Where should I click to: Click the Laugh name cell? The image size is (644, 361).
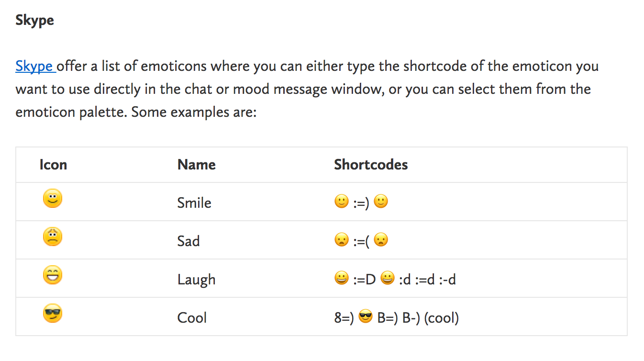click(x=196, y=280)
